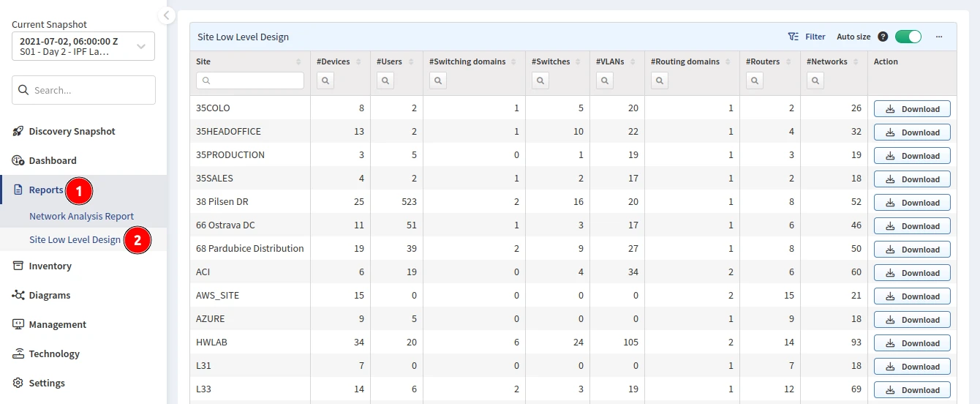Click the Diagrams topology icon

18,295
